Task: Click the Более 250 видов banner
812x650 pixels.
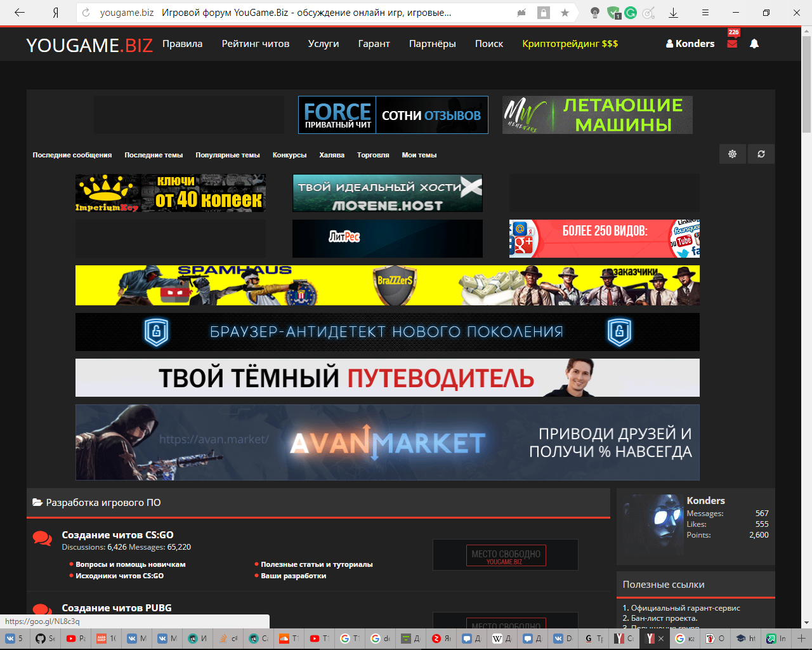Action: tap(605, 239)
